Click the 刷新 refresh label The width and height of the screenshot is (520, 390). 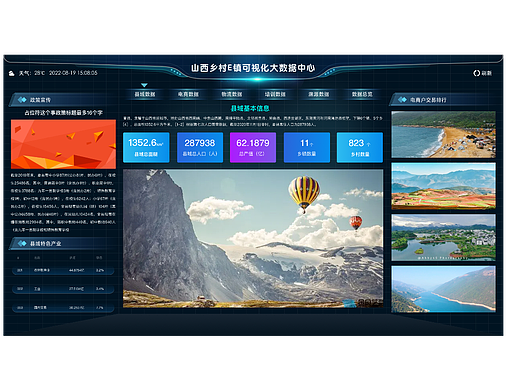point(487,73)
